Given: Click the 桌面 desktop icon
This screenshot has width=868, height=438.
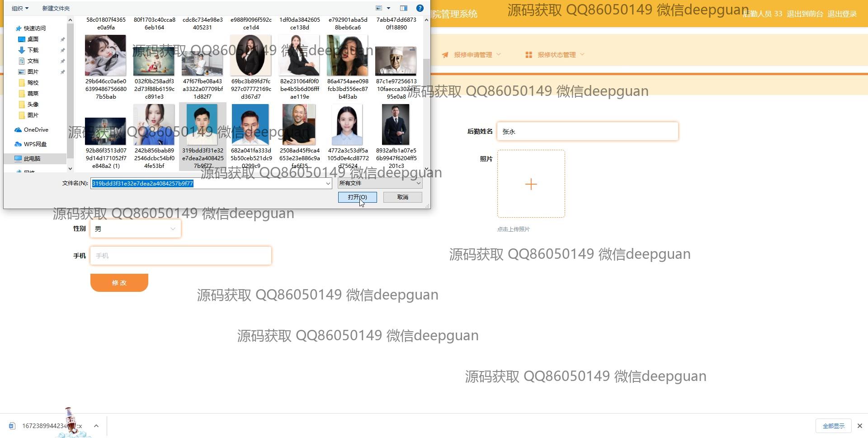Looking at the screenshot, I should pyautogui.click(x=21, y=39).
